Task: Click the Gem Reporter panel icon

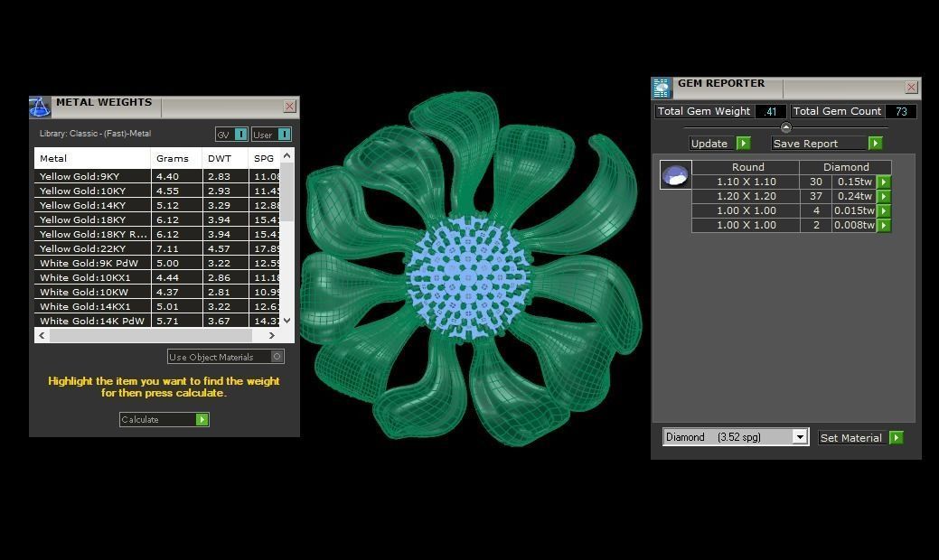Action: point(662,88)
